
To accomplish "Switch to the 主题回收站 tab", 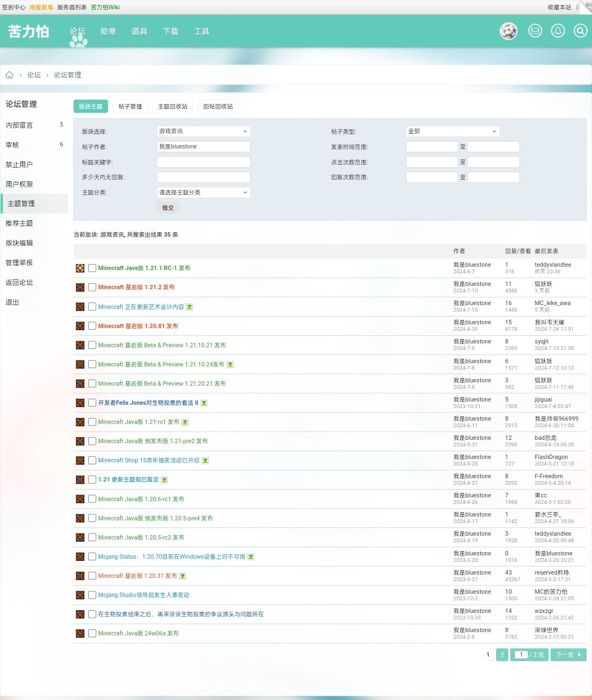I will (x=173, y=106).
